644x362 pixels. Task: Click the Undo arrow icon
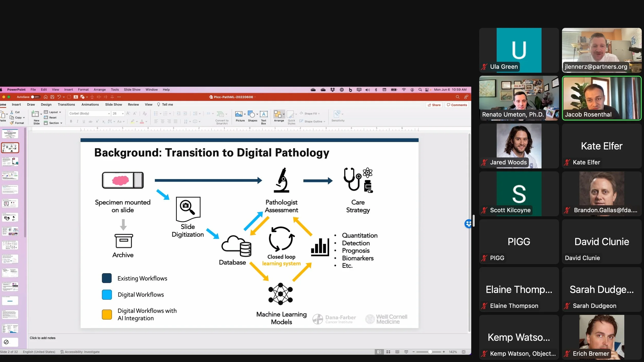click(x=59, y=97)
